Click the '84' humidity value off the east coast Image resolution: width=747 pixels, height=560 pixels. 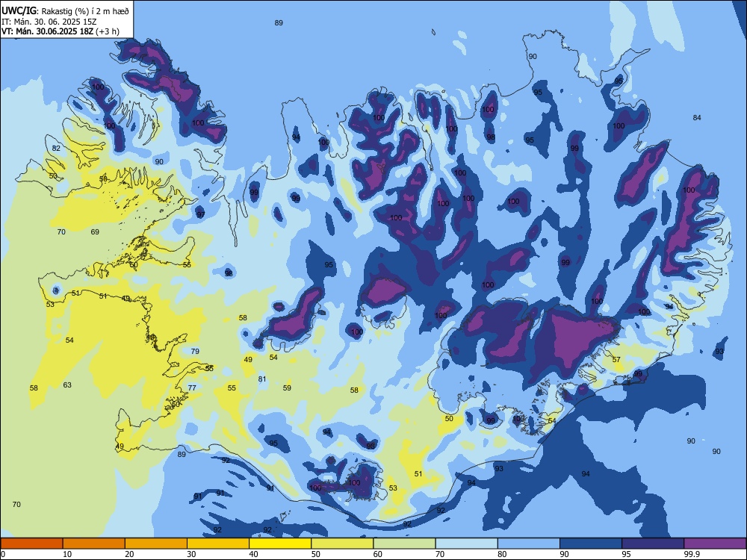(697, 118)
